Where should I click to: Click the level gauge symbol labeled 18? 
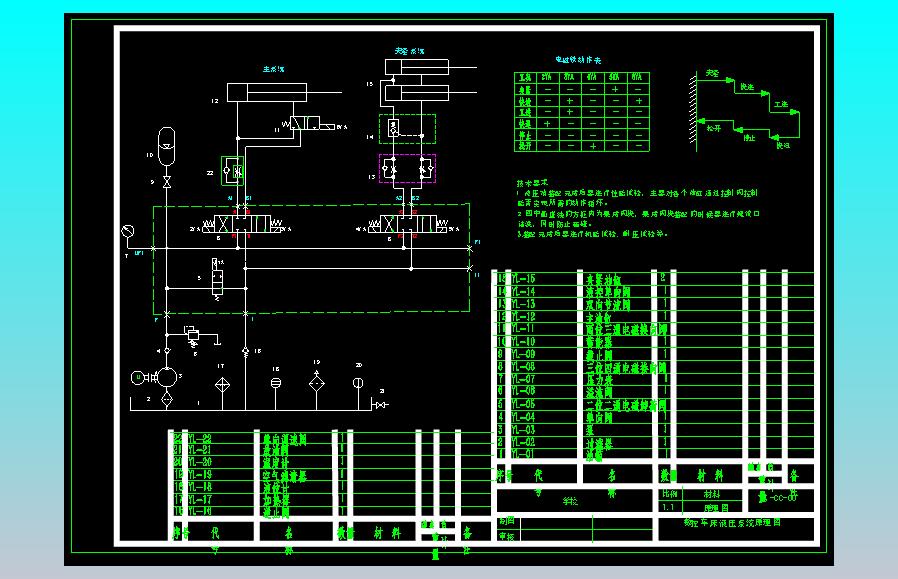pos(275,382)
